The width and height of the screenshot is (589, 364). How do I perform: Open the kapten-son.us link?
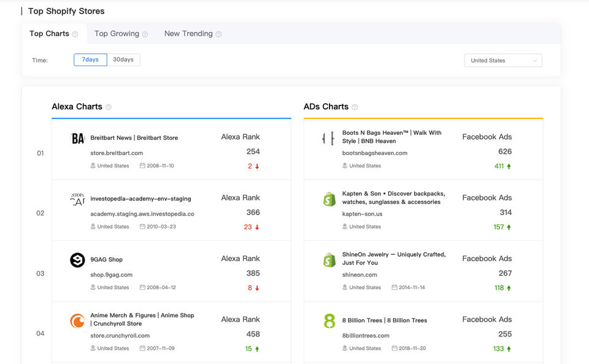(x=362, y=214)
